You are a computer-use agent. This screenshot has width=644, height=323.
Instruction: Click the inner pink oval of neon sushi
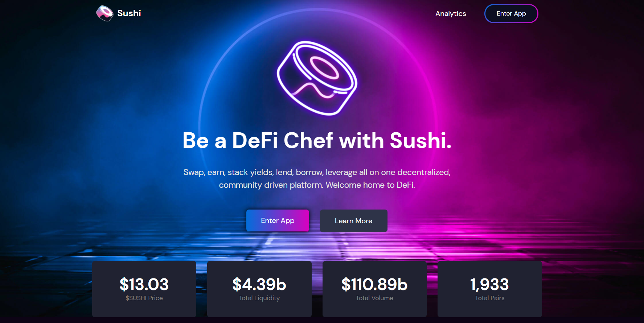point(324,68)
